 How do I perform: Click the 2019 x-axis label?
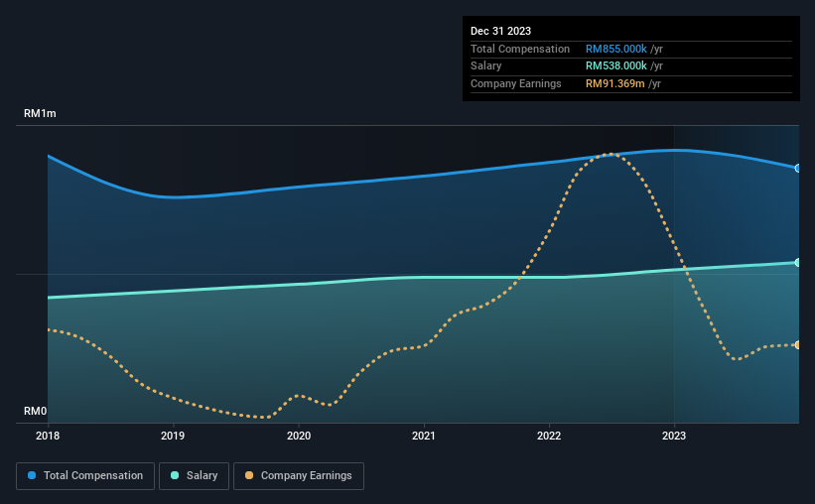pos(173,436)
